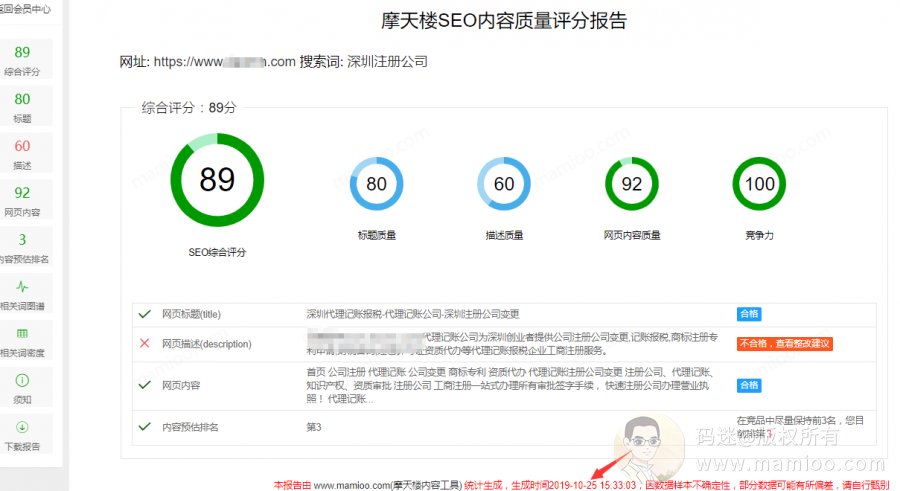Click the blue 合格 badge for 网页内容
The image size is (900, 491).
point(749,385)
